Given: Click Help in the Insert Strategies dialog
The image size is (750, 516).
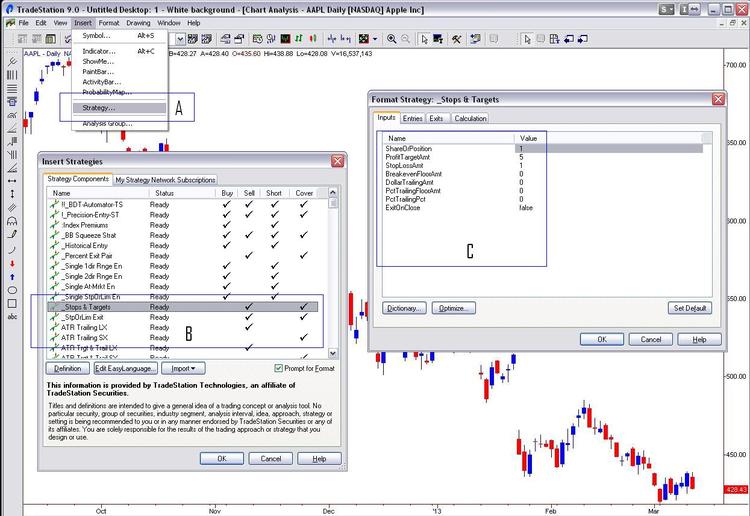Looking at the screenshot, I should coord(319,458).
